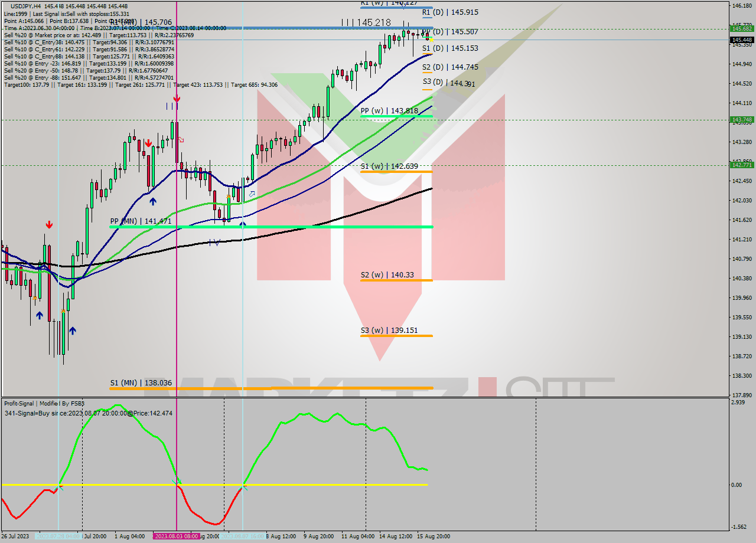Select the blue up arrow below the green PP (MN) line
The width and height of the screenshot is (756, 543).
tap(242, 224)
